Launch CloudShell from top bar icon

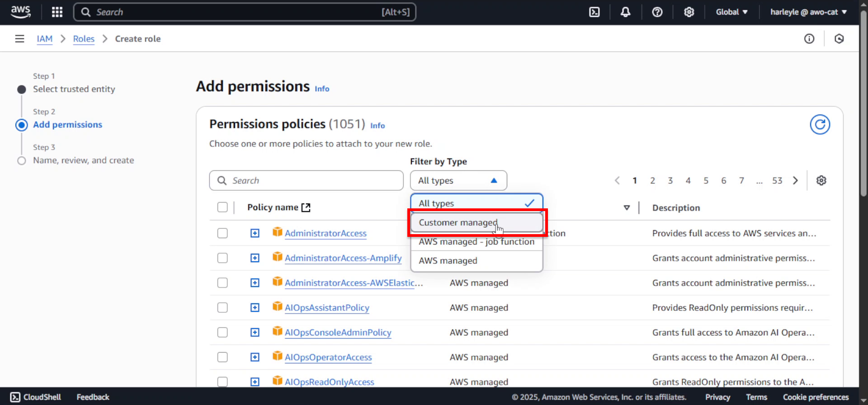point(594,12)
